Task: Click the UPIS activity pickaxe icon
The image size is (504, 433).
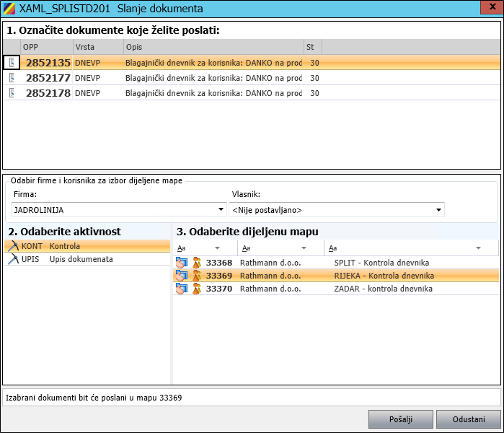Action: click(x=12, y=259)
